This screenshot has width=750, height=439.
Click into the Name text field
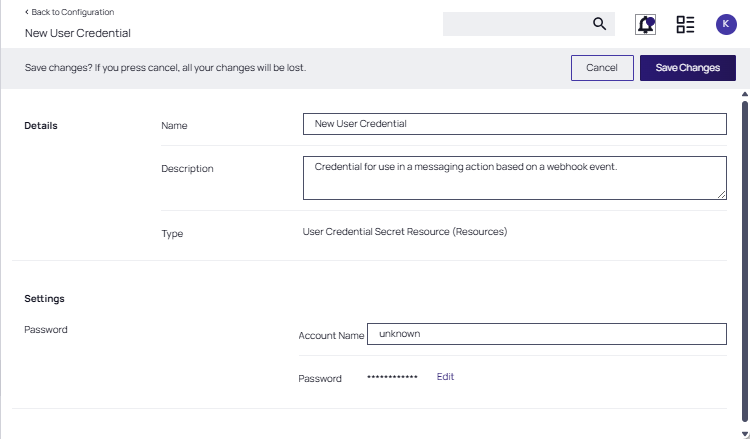(x=514, y=124)
